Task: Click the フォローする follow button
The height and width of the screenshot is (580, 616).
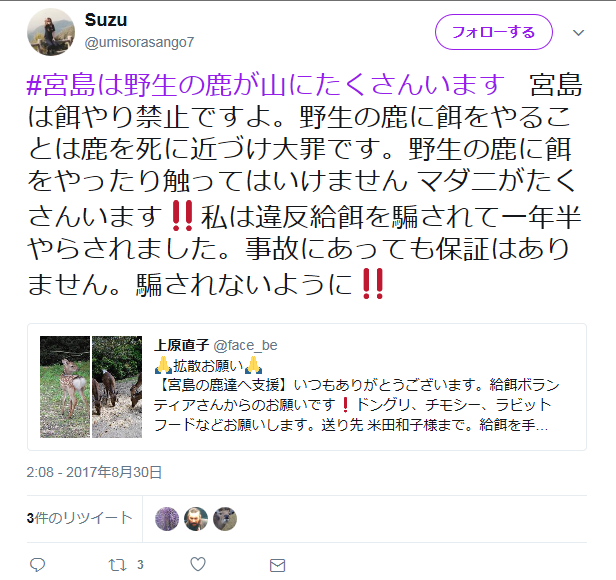Action: coord(494,32)
